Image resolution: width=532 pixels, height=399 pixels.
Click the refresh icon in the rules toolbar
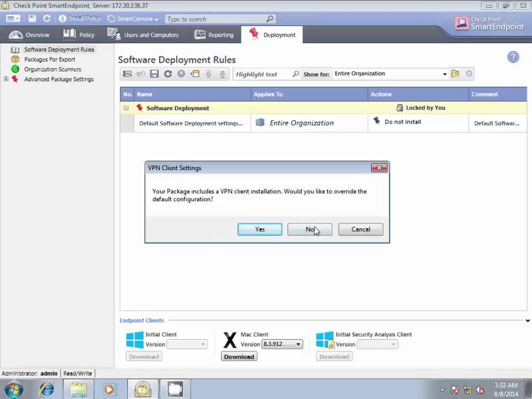(x=168, y=74)
